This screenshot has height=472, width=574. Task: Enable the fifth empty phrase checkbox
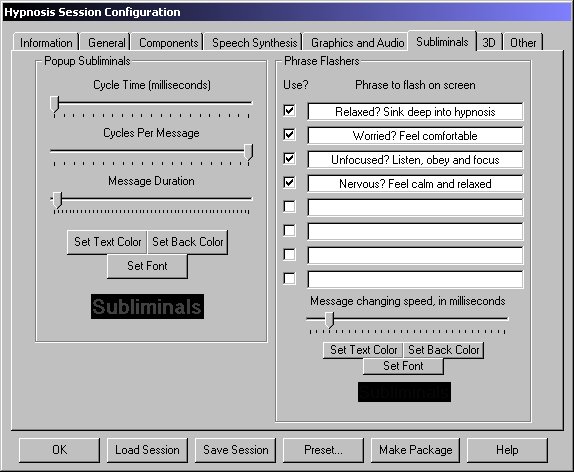point(289,206)
